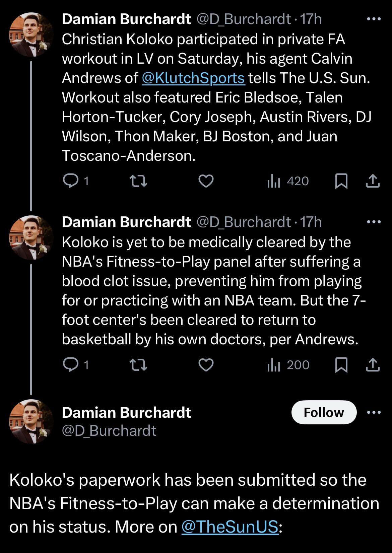
Task: Open the @KlutchSports mention link
Action: [193, 78]
